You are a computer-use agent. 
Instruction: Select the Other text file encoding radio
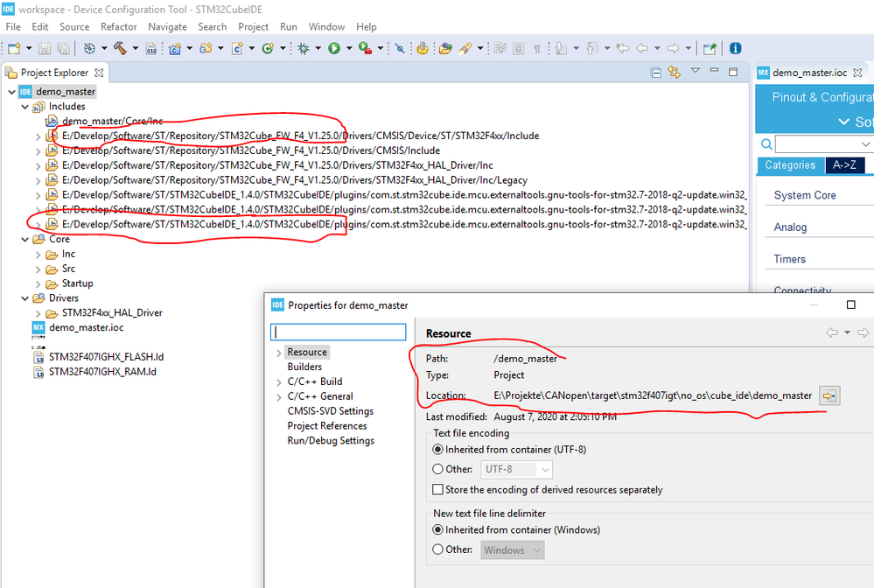pos(438,469)
